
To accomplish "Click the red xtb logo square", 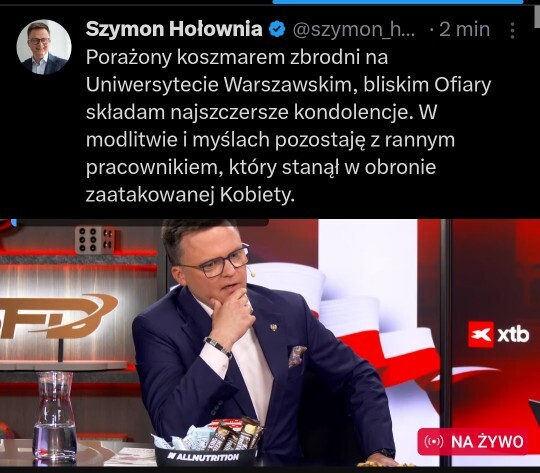I will [481, 334].
